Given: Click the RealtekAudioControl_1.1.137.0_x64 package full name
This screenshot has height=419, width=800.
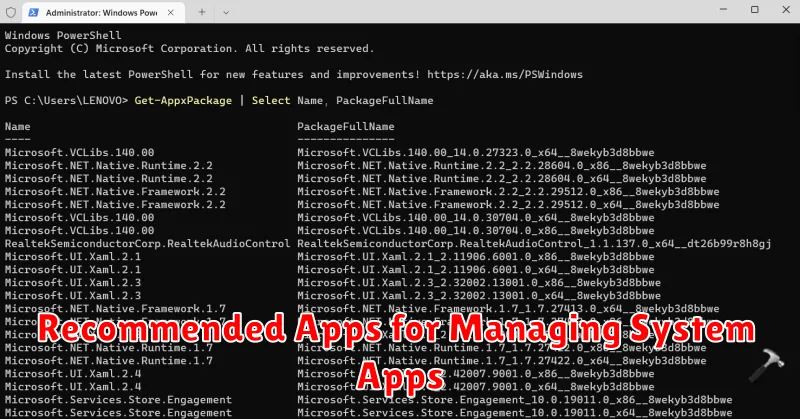Looking at the screenshot, I should tap(534, 243).
